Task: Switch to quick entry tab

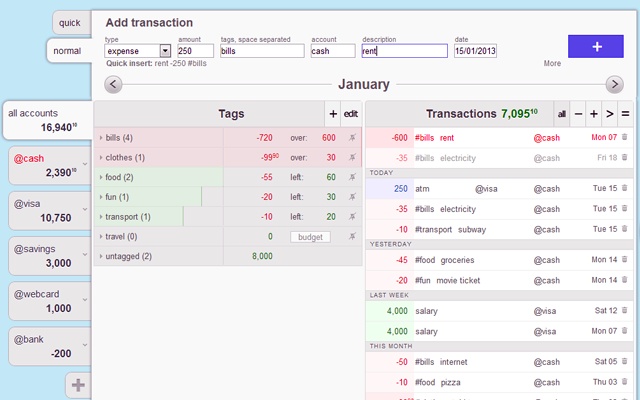Action: click(x=71, y=23)
